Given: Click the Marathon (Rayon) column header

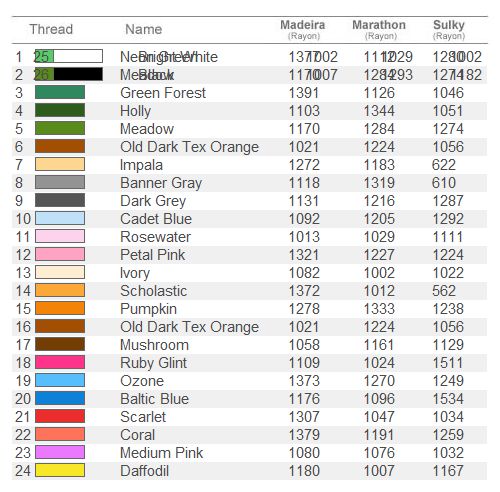Looking at the screenshot, I should pos(379,30).
